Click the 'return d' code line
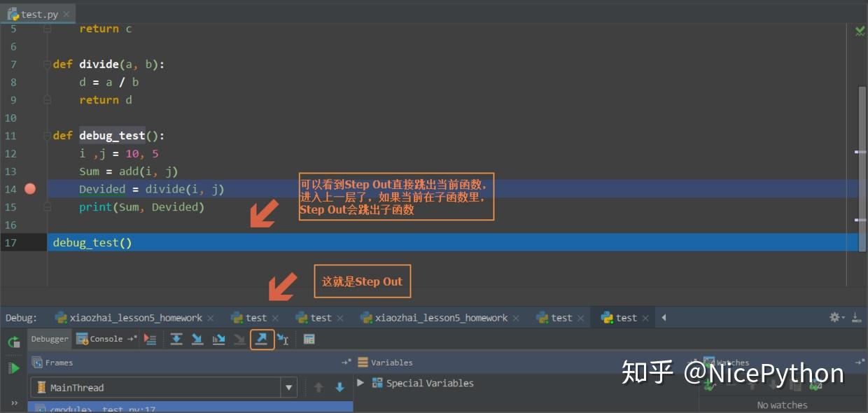 tap(106, 100)
